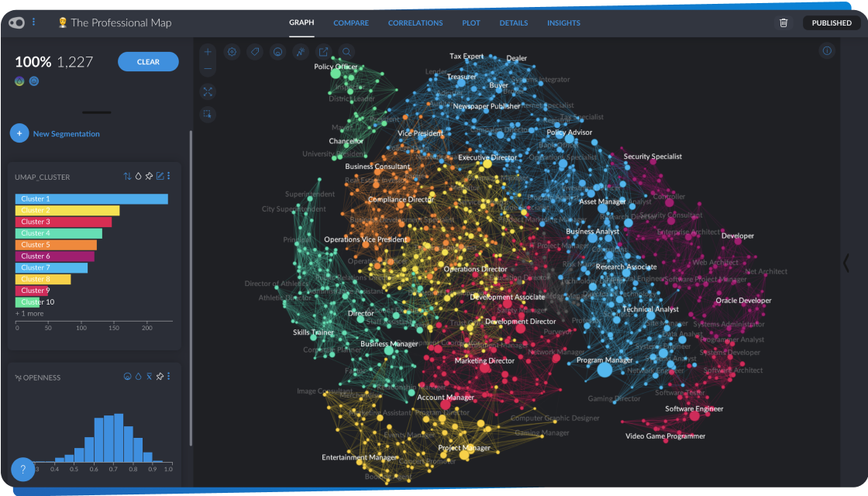Open the INSIGHTS tab
Viewport: 868px width, 496px height.
[x=563, y=22]
